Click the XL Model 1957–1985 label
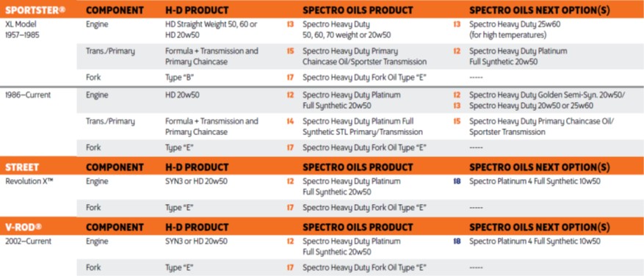This screenshot has width=644, height=276. click(x=22, y=29)
